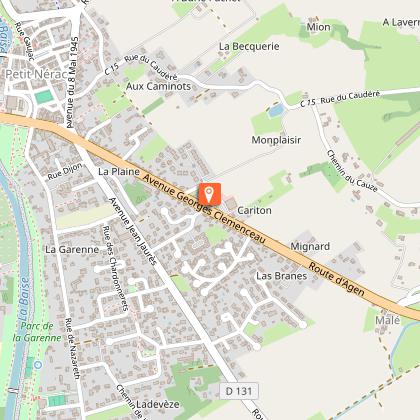The image size is (420, 420).
Task: Select the Aux Caminots place label
Action: pyautogui.click(x=158, y=86)
